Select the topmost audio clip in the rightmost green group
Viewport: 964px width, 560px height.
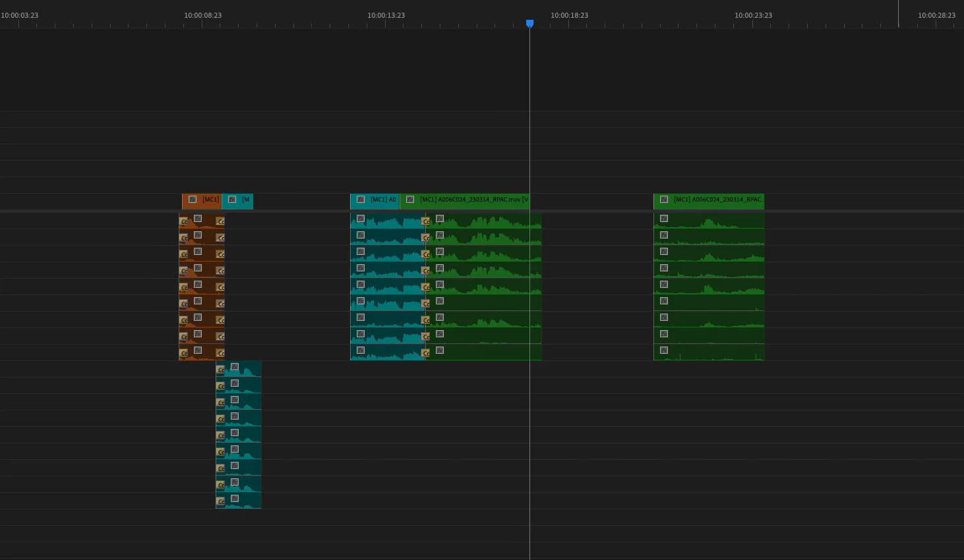pyautogui.click(x=709, y=221)
